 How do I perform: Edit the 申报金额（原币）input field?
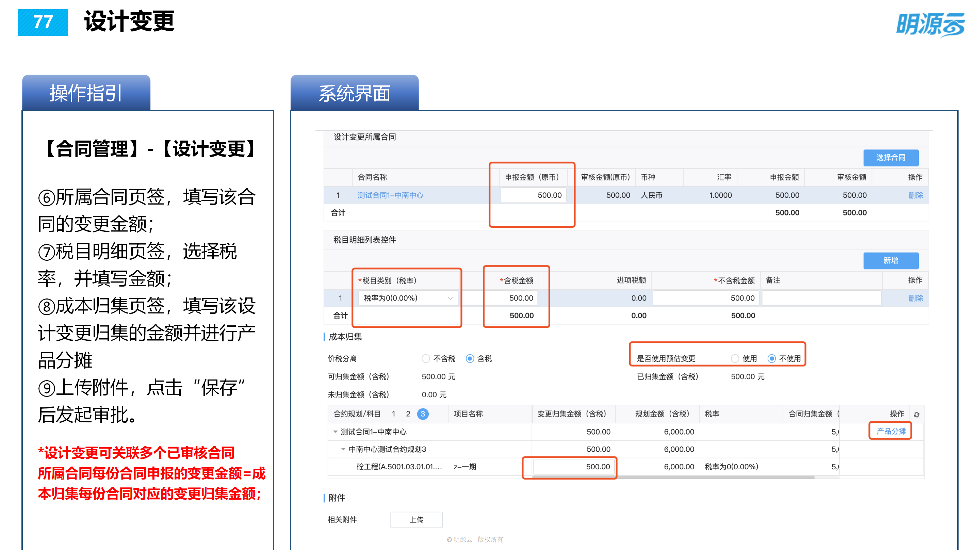533,195
